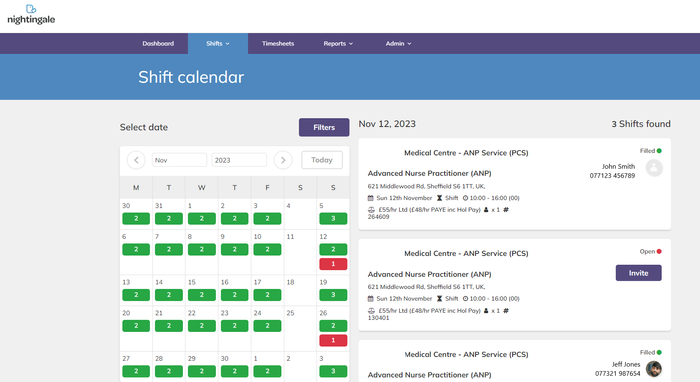Select the green 3 badge on Nov 5
This screenshot has height=382, width=700.
(333, 218)
